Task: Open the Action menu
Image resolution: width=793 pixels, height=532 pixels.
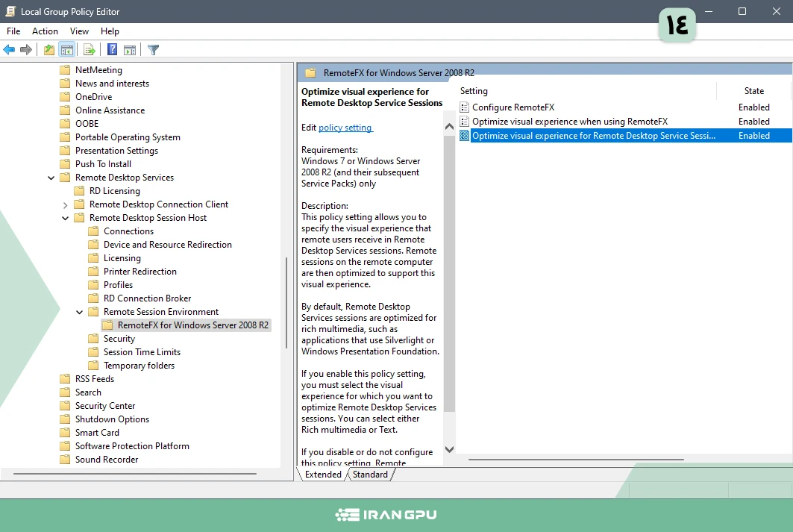Action: [x=45, y=31]
